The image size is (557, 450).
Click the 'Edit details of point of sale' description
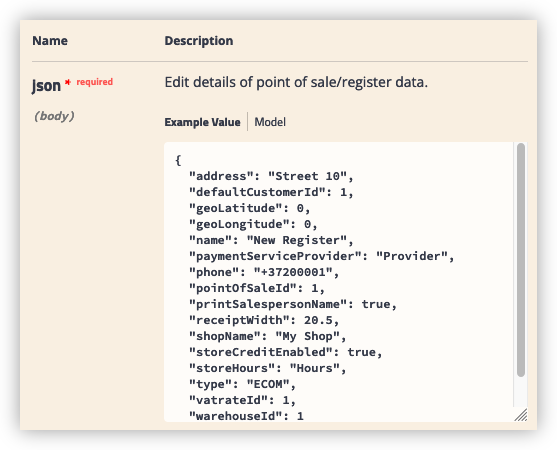[296, 82]
